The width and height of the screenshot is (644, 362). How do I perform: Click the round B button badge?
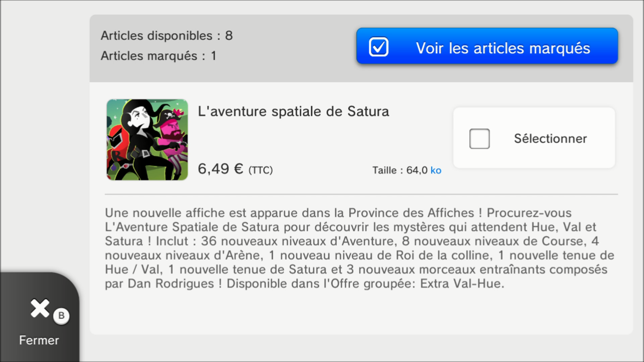coord(61,316)
